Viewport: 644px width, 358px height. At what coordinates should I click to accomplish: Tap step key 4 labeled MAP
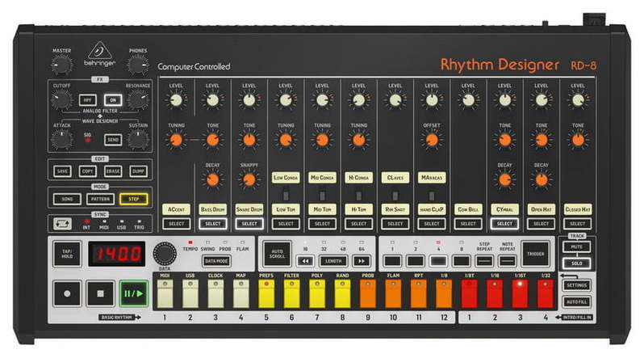pos(241,294)
